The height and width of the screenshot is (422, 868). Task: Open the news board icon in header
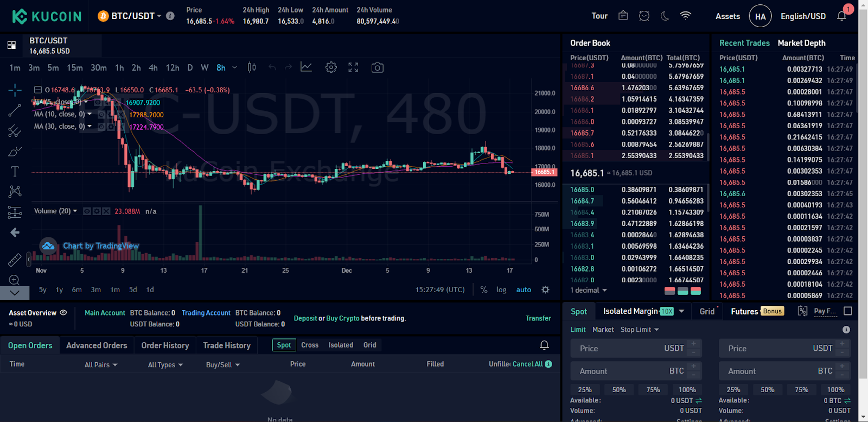623,16
